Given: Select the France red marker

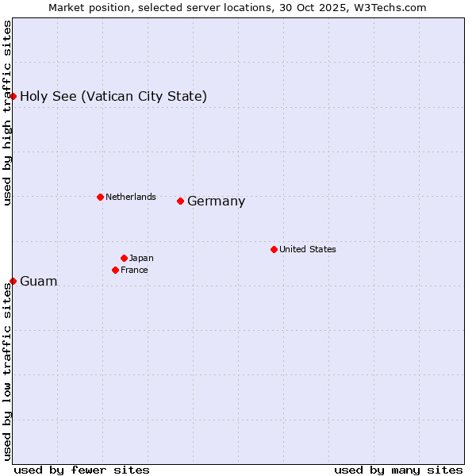Looking at the screenshot, I should coord(116,270).
